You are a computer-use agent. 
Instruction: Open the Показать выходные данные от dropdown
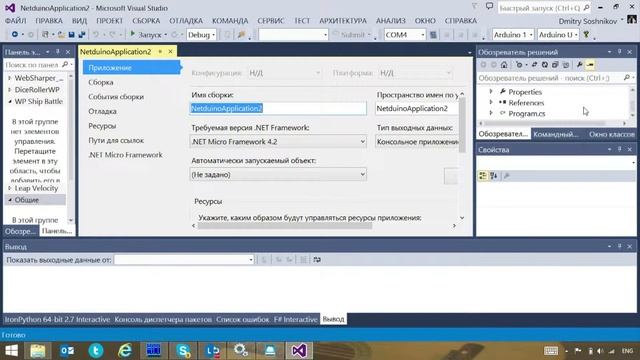184,260
